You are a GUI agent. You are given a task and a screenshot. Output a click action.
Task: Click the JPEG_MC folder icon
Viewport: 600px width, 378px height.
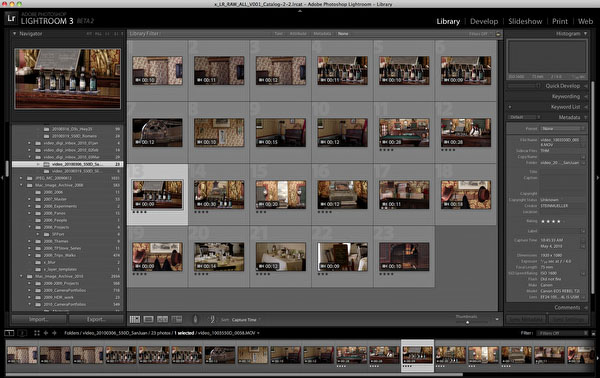29,178
